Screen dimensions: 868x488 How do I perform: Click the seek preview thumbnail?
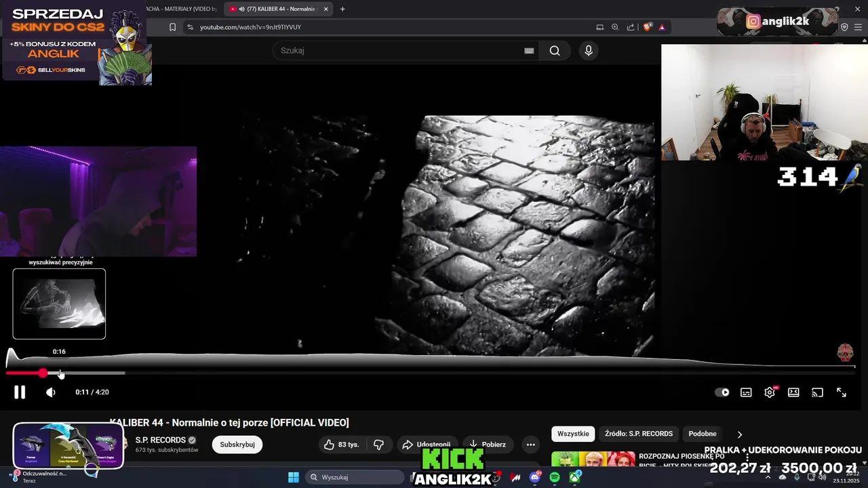(x=59, y=304)
